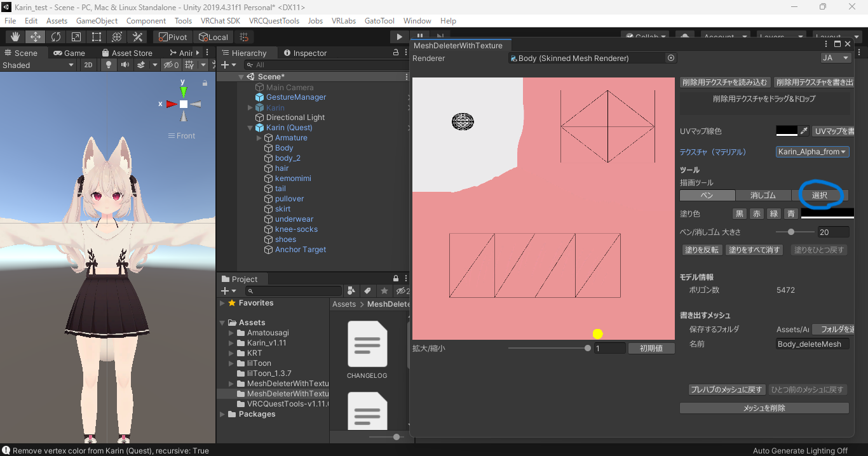This screenshot has width=868, height=456.
Task: Pick 青 blue paint color
Action: [790, 214]
